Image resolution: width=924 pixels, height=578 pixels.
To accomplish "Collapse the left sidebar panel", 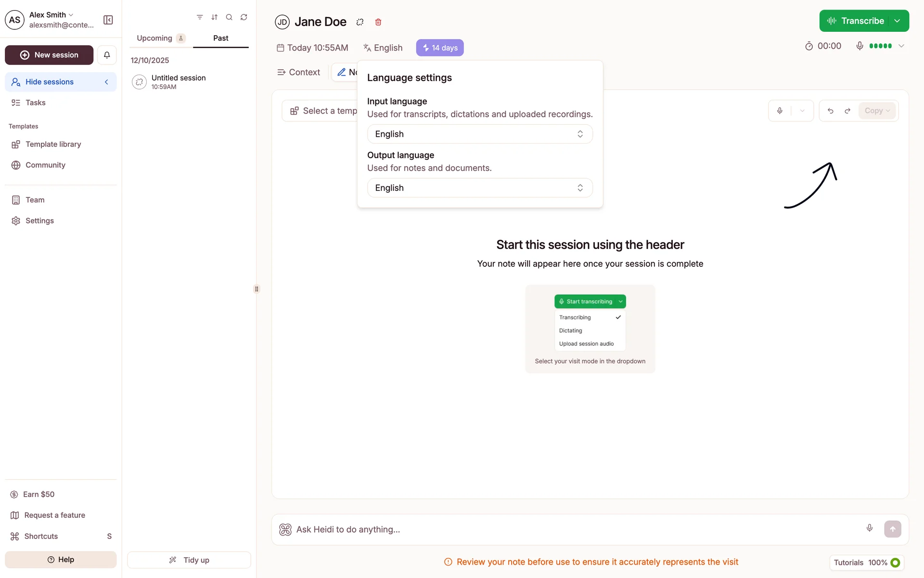I will pyautogui.click(x=108, y=20).
